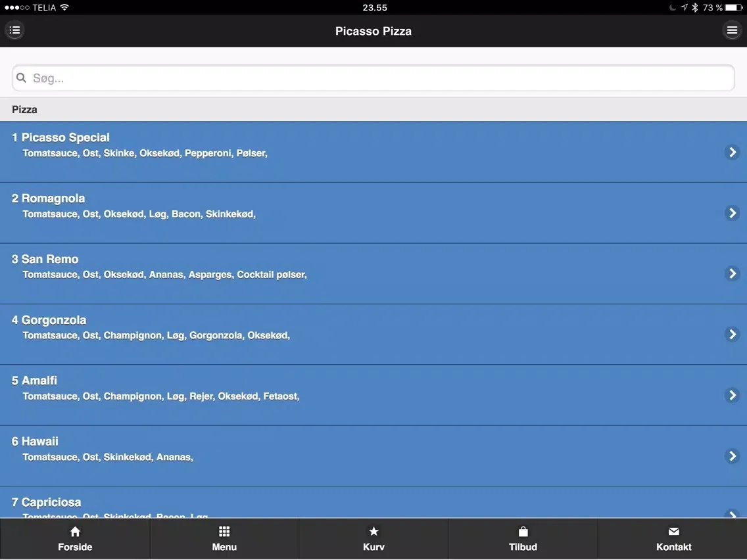This screenshot has height=560, width=747.
Task: Click into the Søg... search field
Action: click(373, 78)
